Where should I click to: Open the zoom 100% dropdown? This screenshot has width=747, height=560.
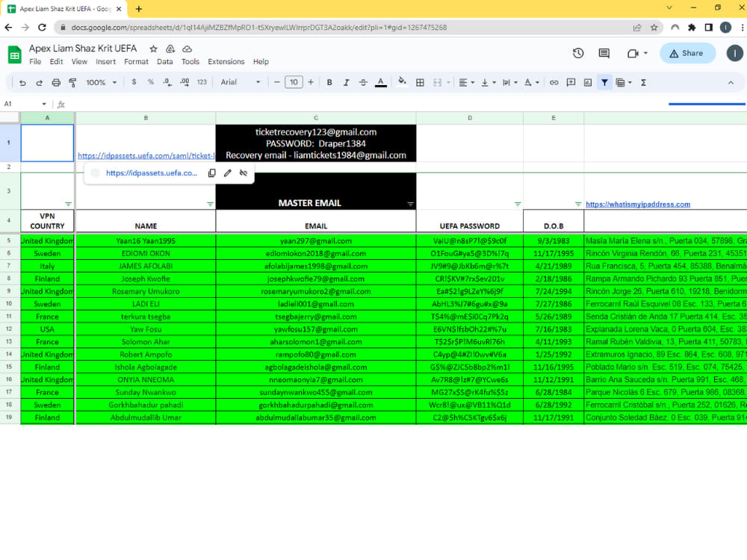[x=98, y=82]
